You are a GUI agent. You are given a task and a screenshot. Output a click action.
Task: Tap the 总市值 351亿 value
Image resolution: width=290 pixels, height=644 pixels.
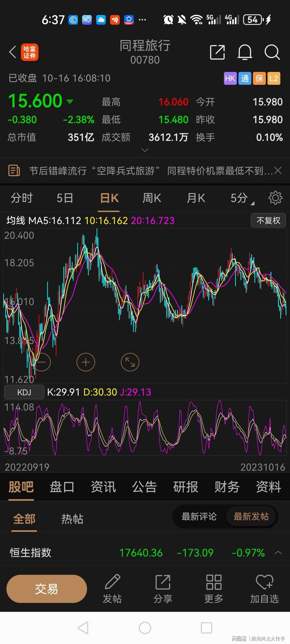(x=81, y=137)
